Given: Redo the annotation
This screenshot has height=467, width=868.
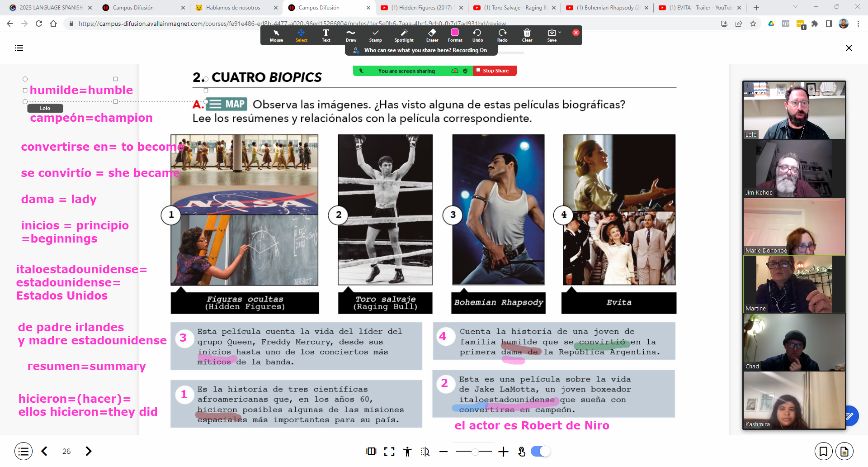Looking at the screenshot, I should pos(502,35).
